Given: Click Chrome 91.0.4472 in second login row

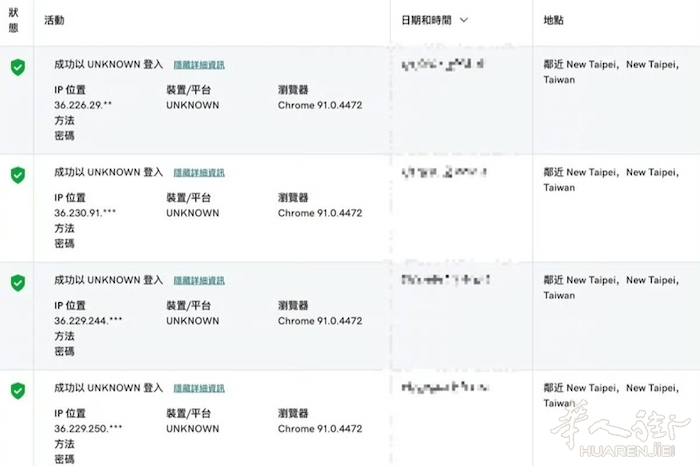Looking at the screenshot, I should tap(320, 213).
